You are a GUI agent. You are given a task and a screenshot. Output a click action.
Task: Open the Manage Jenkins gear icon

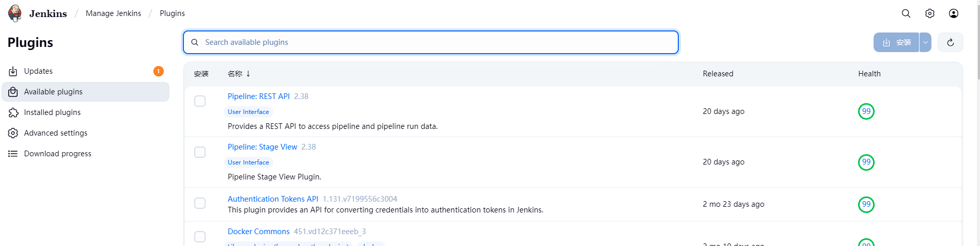(x=929, y=13)
